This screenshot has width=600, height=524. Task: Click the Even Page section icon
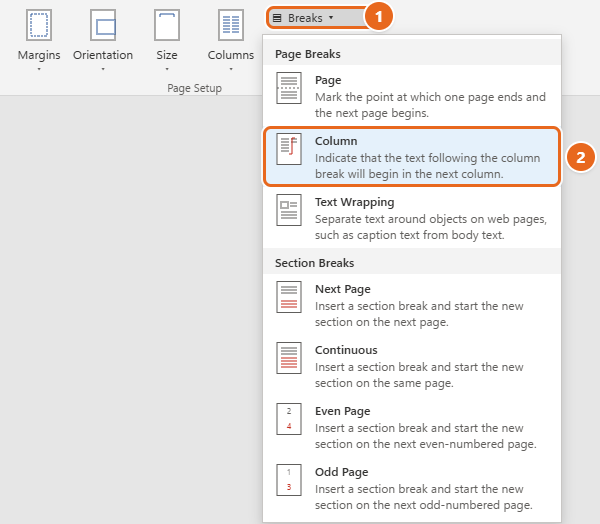(x=289, y=419)
